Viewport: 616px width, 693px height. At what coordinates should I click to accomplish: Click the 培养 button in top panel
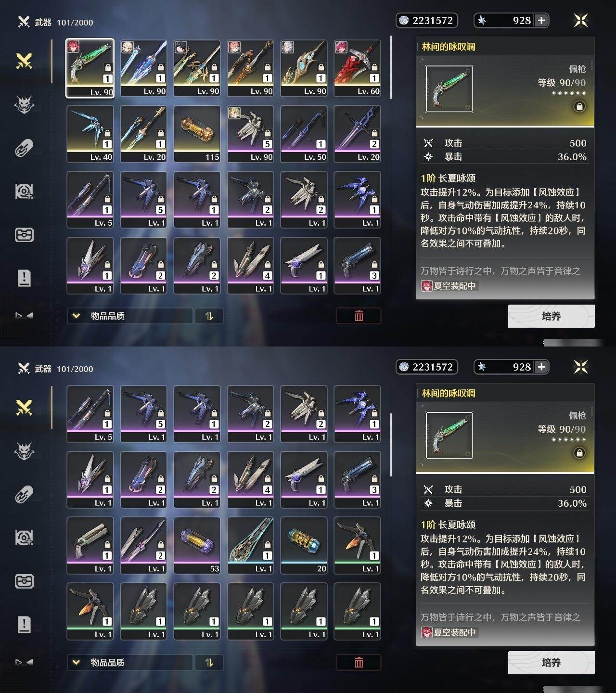(551, 316)
